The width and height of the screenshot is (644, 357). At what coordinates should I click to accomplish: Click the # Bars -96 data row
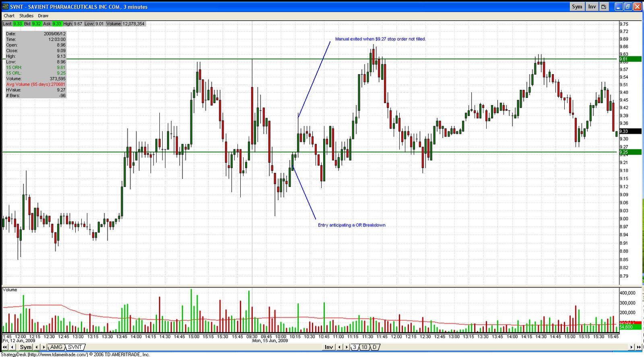(x=36, y=95)
